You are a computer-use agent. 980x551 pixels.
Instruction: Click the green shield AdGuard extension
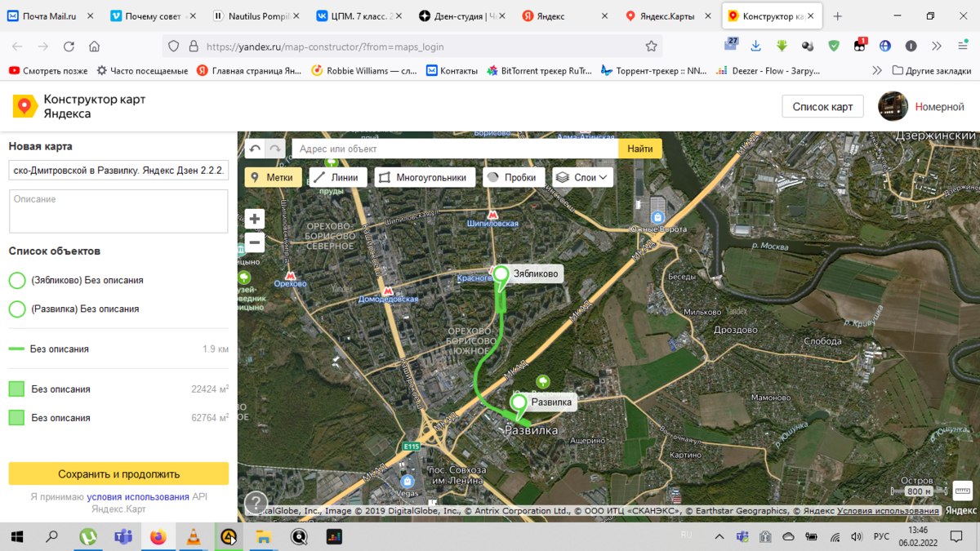coord(834,47)
